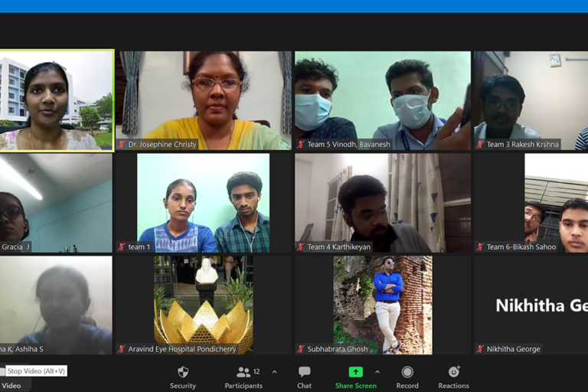Image resolution: width=588 pixels, height=392 pixels.
Task: Select the Aravind Eye Hospital Pondicherry video tile
Action: click(204, 305)
